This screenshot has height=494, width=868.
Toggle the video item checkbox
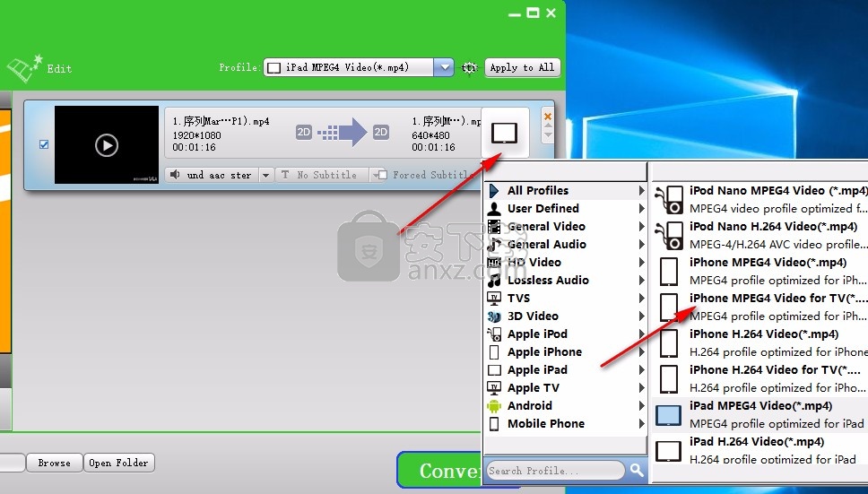(x=44, y=144)
